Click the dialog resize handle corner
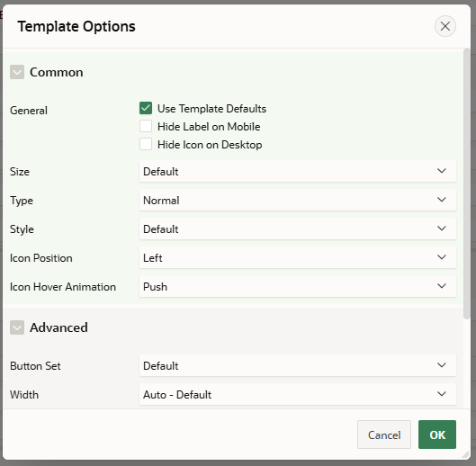 click(465, 454)
